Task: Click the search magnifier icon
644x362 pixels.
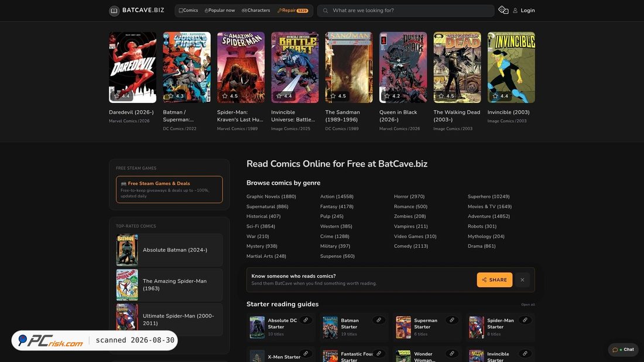Action: 326,11
